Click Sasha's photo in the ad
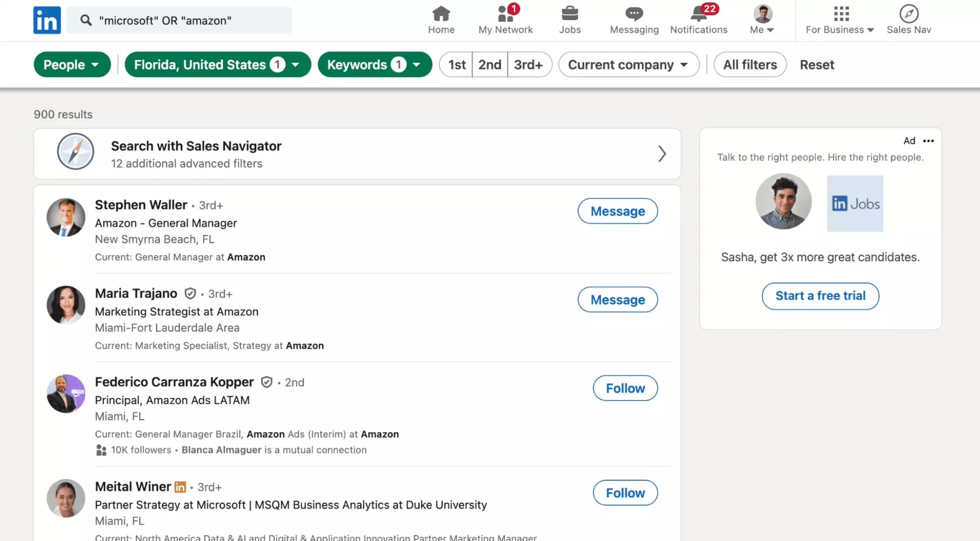This screenshot has height=541, width=980. tap(783, 201)
